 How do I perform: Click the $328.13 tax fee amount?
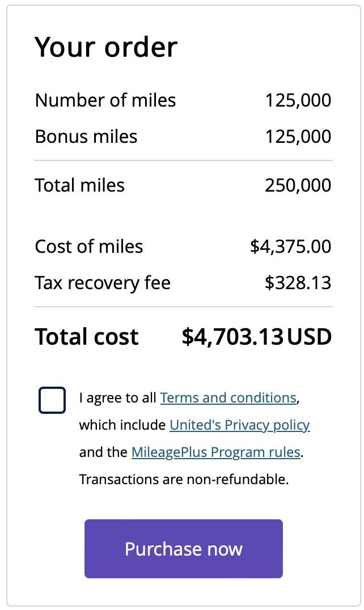click(298, 283)
